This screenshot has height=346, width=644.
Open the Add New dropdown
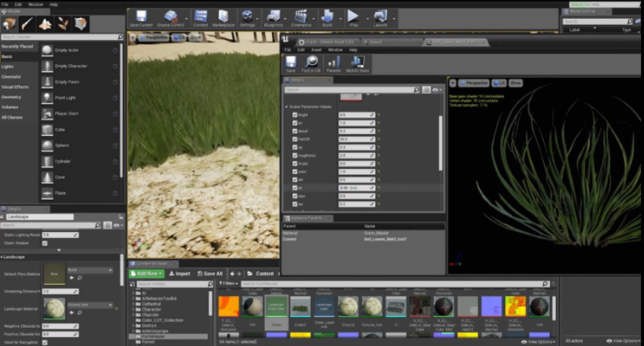coord(147,274)
